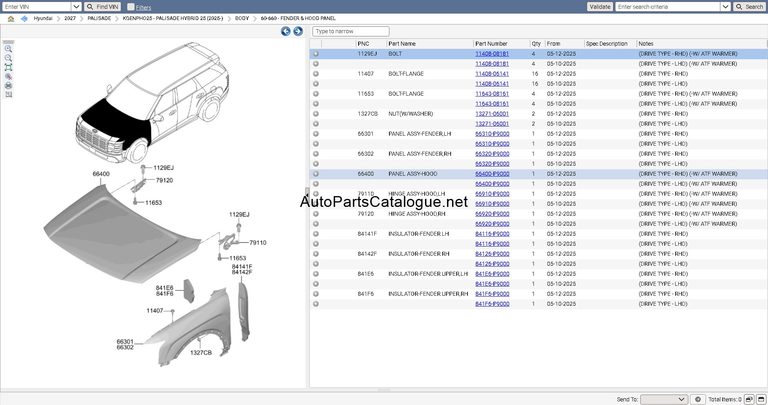This screenshot has width=768, height=405.
Task: Open part number link 11408-08181 on the BOLT row
Action: pyautogui.click(x=492, y=54)
